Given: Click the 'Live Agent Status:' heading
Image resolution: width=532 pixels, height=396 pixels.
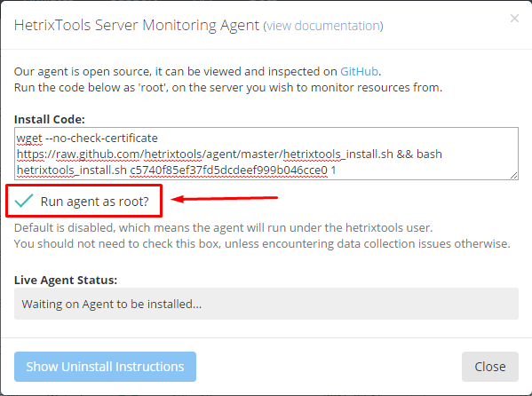Looking at the screenshot, I should click(66, 281).
